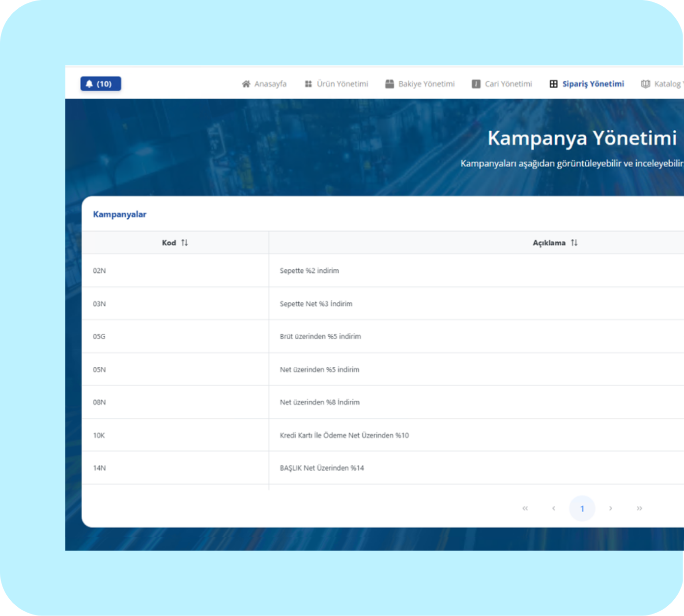Image resolution: width=684 pixels, height=616 pixels.
Task: Select campaign code 08N
Action: [x=99, y=402]
